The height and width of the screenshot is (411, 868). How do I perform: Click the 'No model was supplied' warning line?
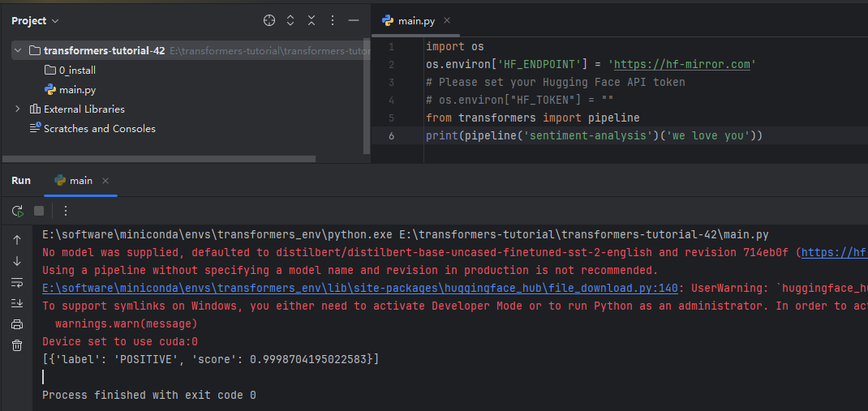tap(455, 253)
